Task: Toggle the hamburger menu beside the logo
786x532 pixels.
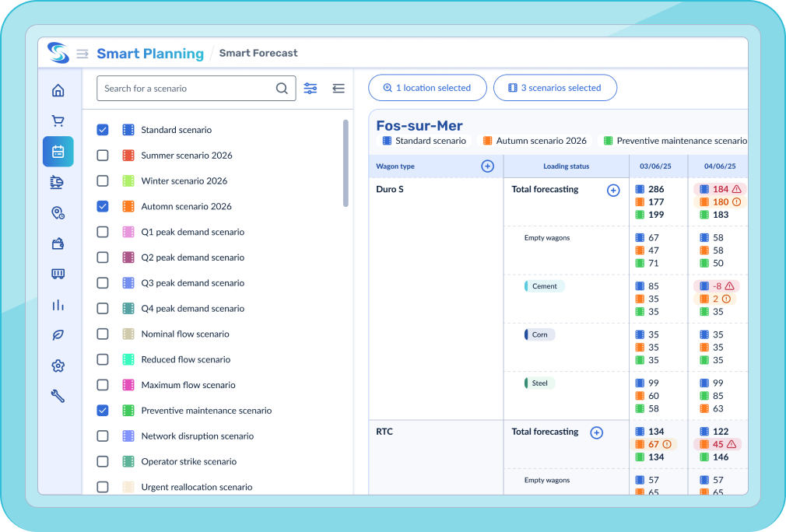Action: click(x=82, y=54)
